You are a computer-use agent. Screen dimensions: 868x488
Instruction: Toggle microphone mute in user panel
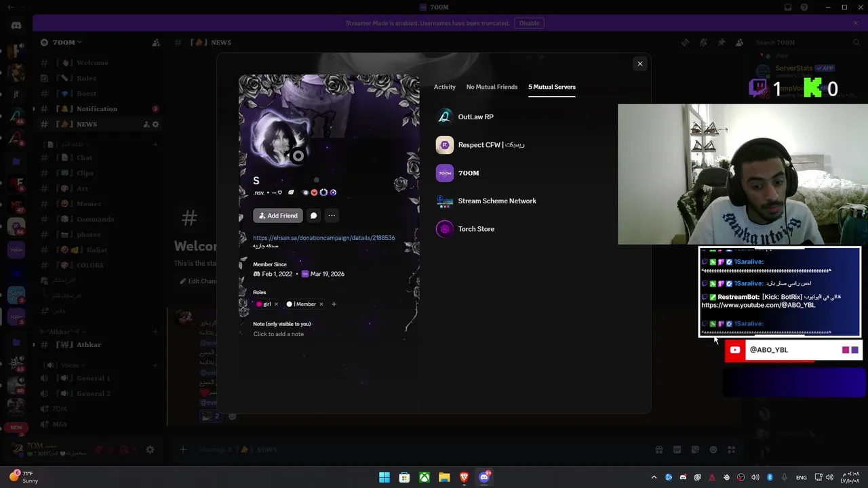coord(99,449)
